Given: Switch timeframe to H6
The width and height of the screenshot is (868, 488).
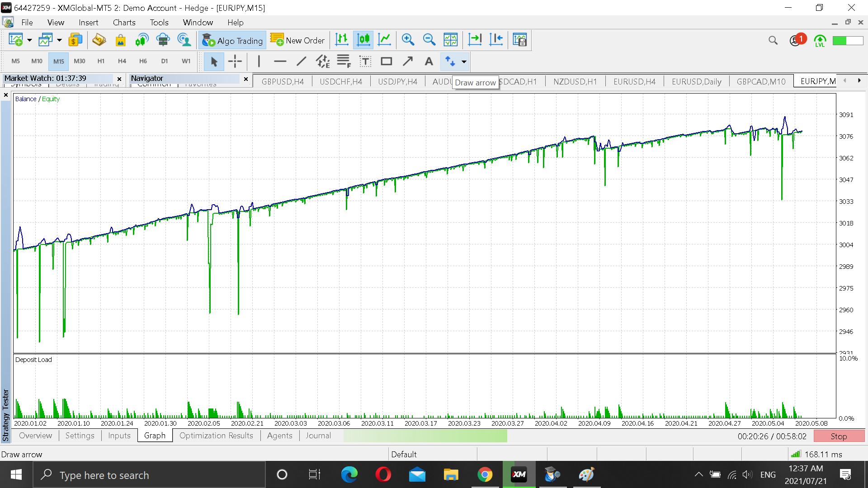Looking at the screenshot, I should tap(143, 61).
